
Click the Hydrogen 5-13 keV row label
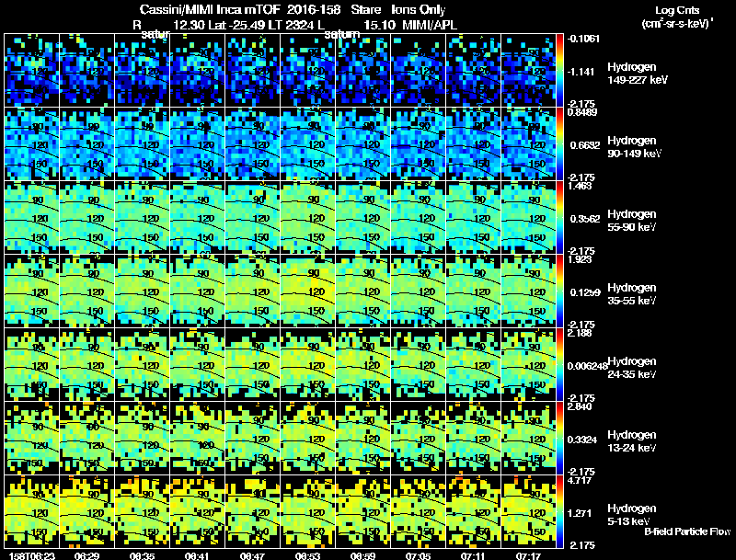[632, 515]
